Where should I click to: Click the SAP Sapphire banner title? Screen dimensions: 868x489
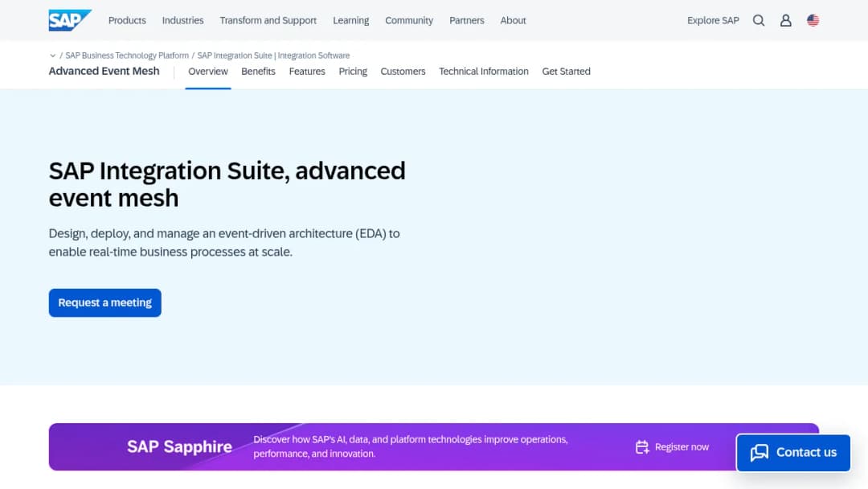(179, 446)
